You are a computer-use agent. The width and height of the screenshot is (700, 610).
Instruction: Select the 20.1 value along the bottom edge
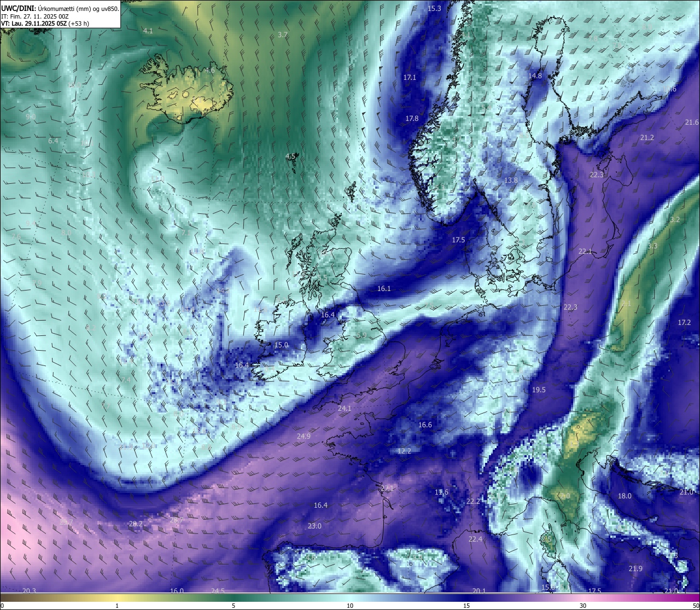pos(479,591)
